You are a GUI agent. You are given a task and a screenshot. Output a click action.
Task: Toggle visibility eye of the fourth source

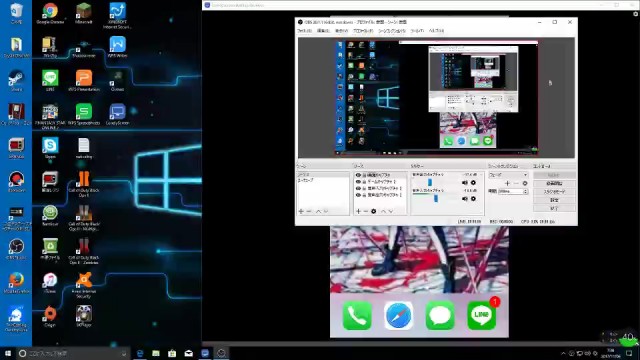point(358,196)
